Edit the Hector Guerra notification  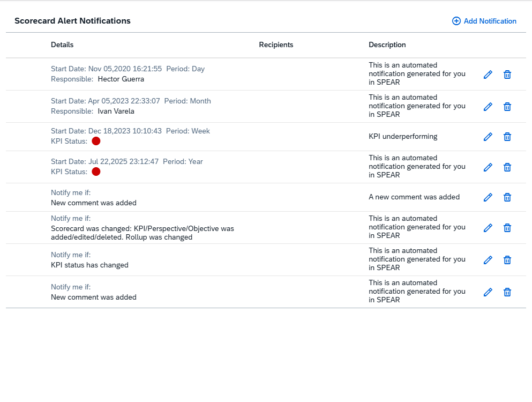(x=488, y=75)
